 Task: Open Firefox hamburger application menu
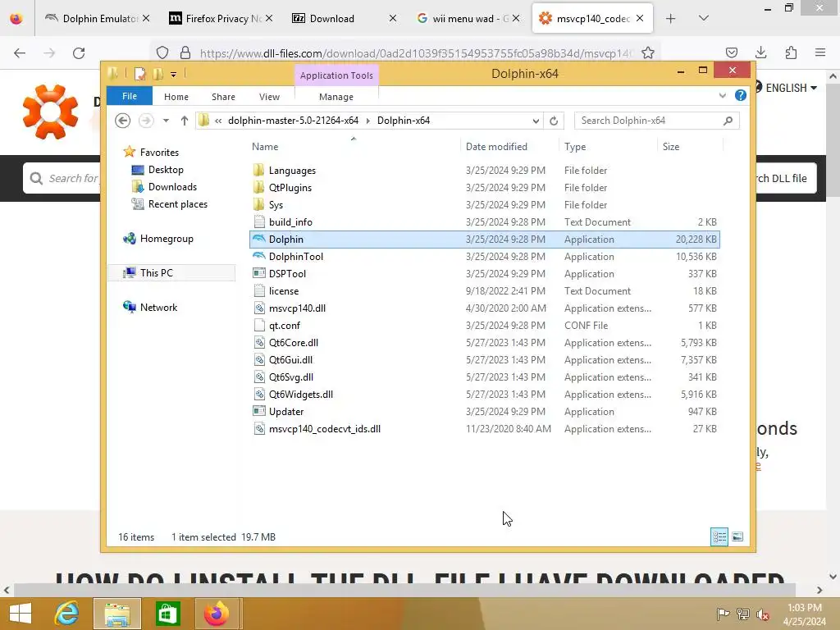820,52
